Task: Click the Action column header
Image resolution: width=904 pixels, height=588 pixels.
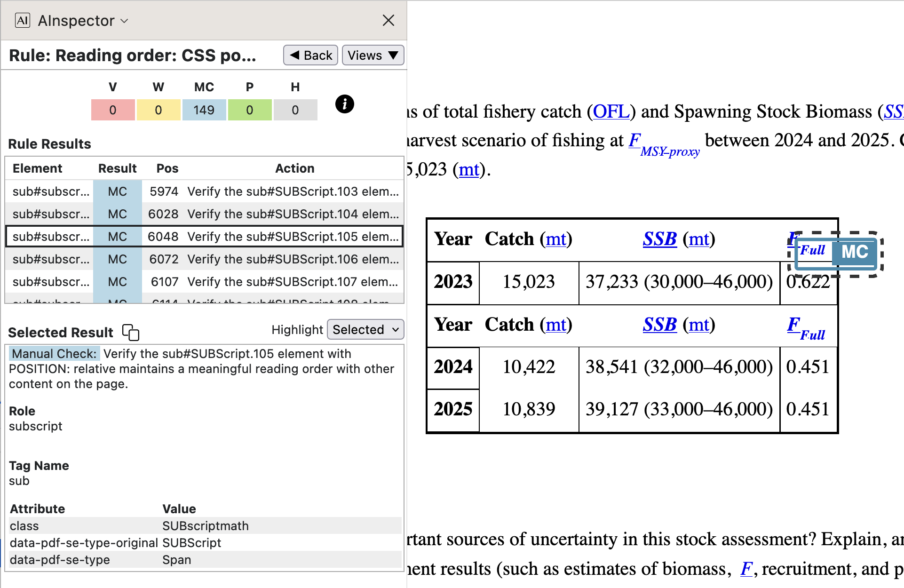Action: 294,168
